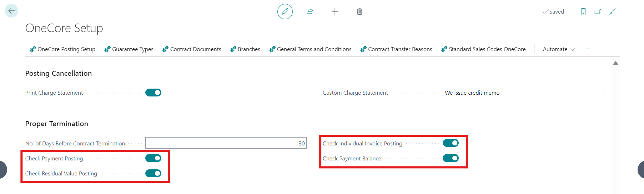Show more actions via ellipsis
Image resolution: width=644 pixels, height=194 pixels.
click(587, 49)
